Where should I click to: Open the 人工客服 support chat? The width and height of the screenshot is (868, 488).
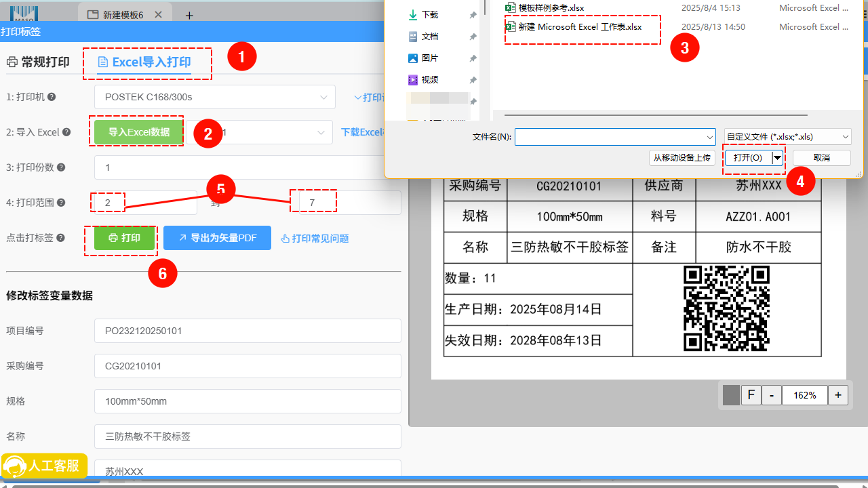[45, 466]
